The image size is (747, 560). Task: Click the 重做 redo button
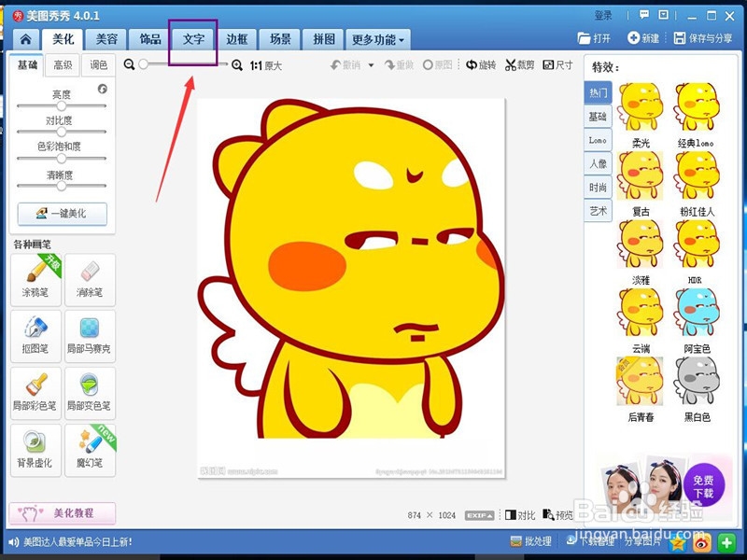(x=400, y=64)
